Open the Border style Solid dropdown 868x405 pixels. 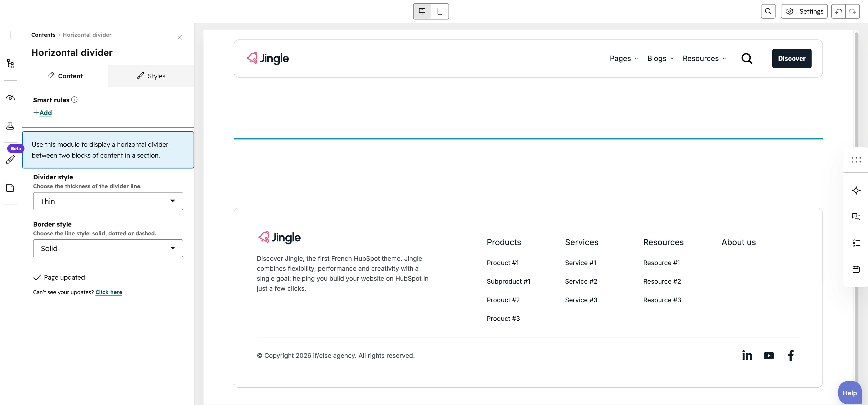click(x=108, y=249)
